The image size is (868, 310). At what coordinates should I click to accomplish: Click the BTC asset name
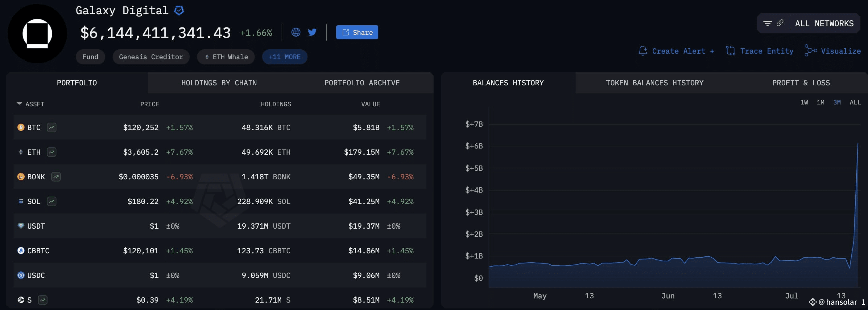tap(34, 128)
